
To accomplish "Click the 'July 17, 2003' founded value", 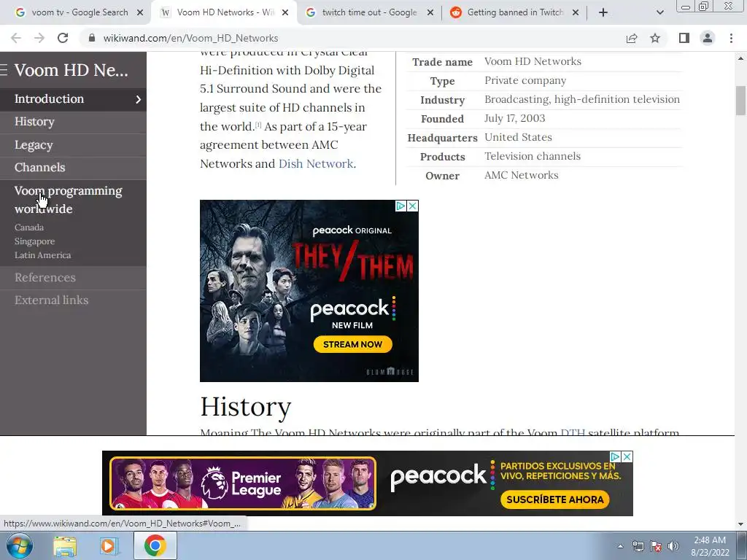I will pos(514,118).
